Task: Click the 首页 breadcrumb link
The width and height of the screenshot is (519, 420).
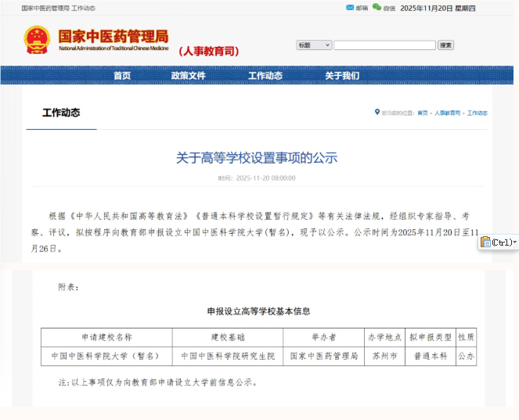Action: [x=423, y=113]
